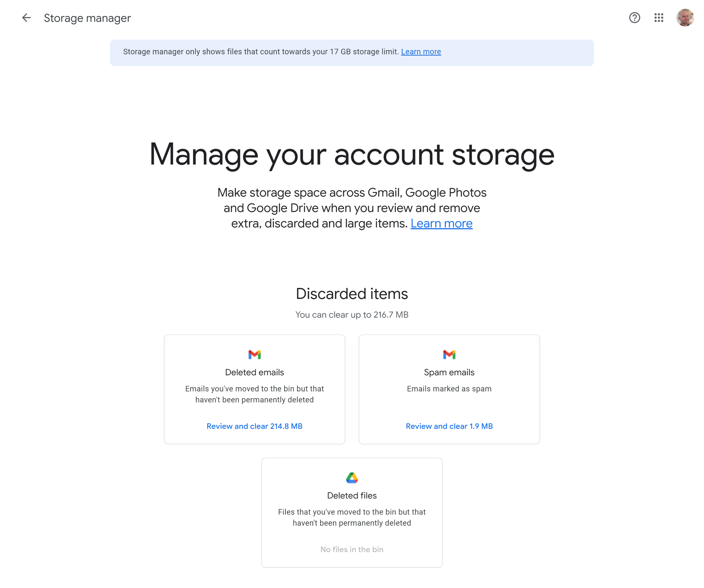Click the Storage manager title icon area
This screenshot has height=588, width=704.
click(26, 17)
